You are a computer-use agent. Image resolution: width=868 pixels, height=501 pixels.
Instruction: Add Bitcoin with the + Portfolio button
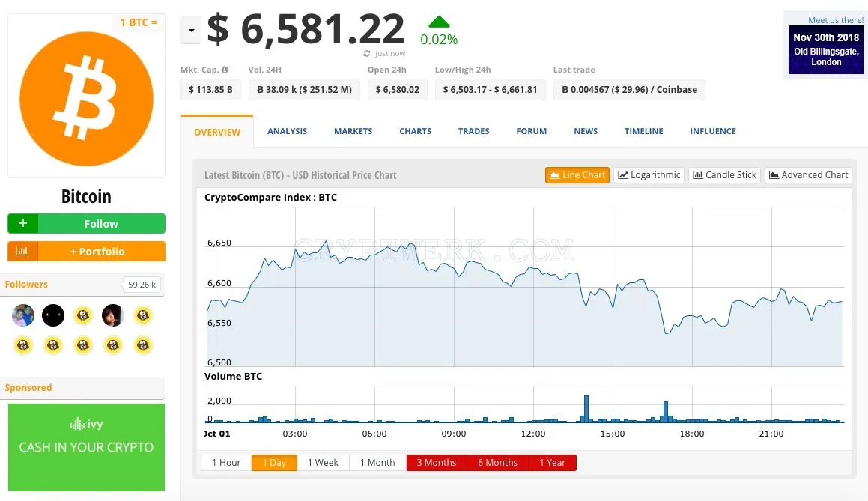point(86,251)
